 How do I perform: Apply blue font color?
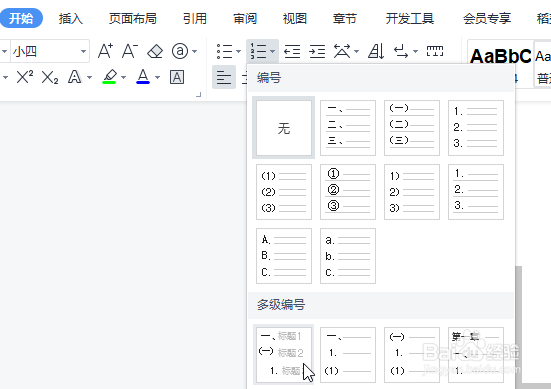coord(143,77)
